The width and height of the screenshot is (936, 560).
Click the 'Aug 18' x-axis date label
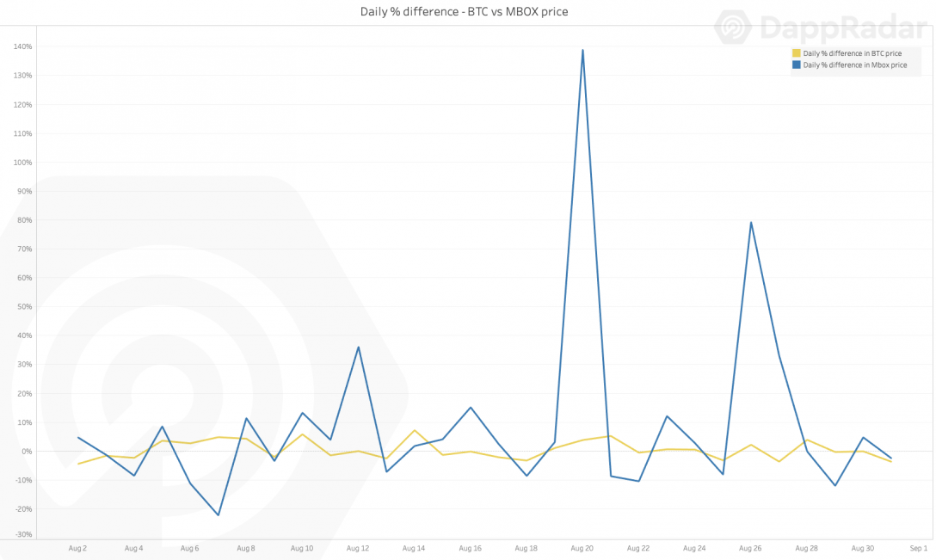(526, 548)
